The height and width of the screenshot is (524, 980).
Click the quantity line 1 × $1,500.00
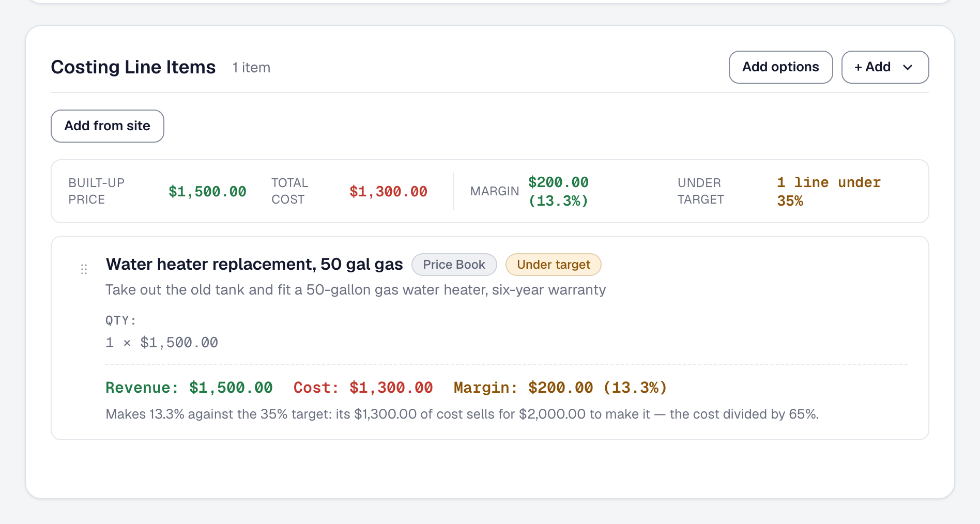pos(162,343)
